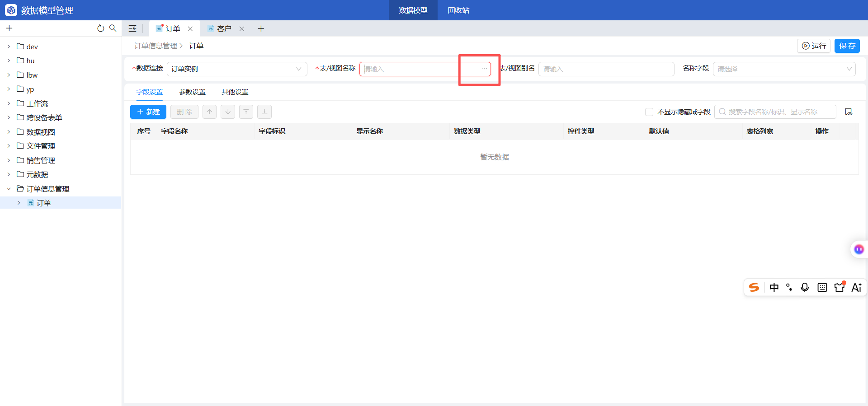Click the 表格列宽 column header
The height and width of the screenshot is (406, 868).
pos(760,131)
